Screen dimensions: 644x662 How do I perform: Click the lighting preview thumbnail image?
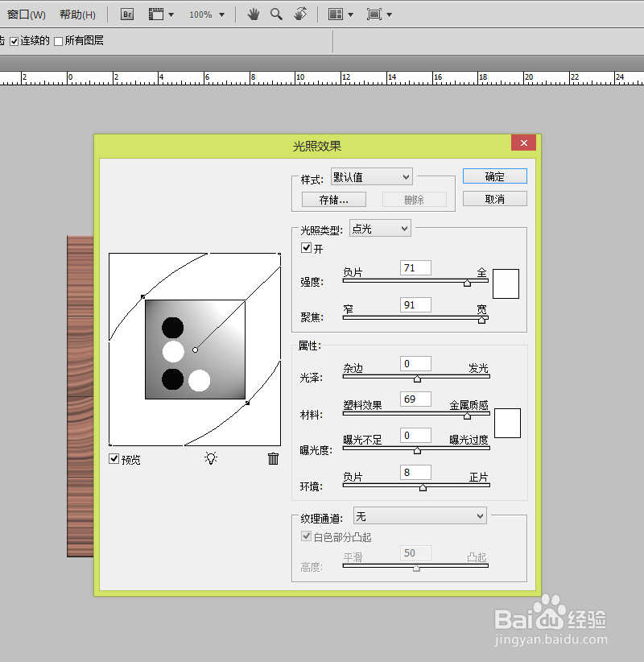[195, 350]
